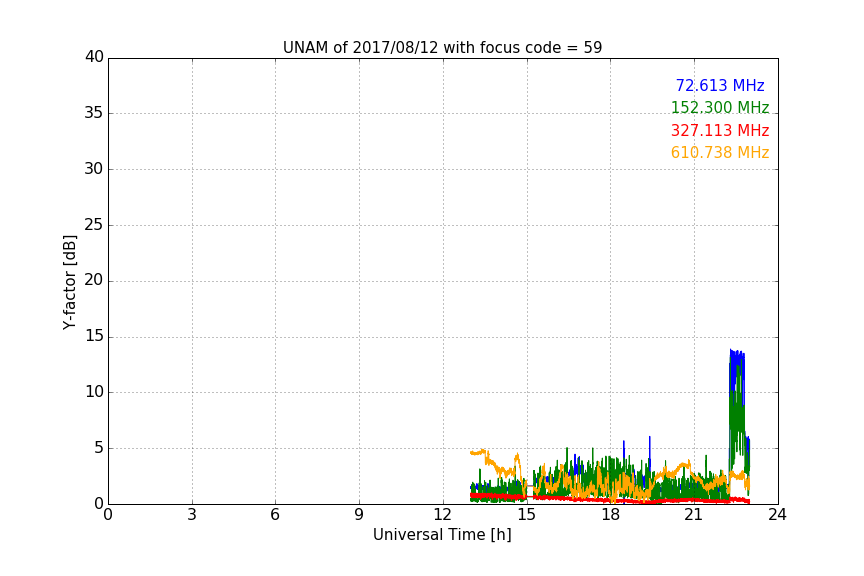
Task: Click the x-axis tick label '21'
Action: pyautogui.click(x=694, y=515)
